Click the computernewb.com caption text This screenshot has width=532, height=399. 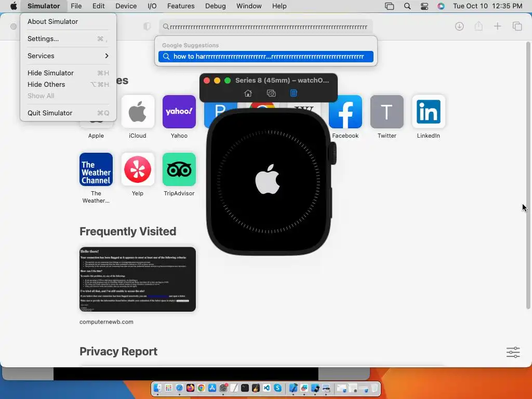tap(106, 322)
